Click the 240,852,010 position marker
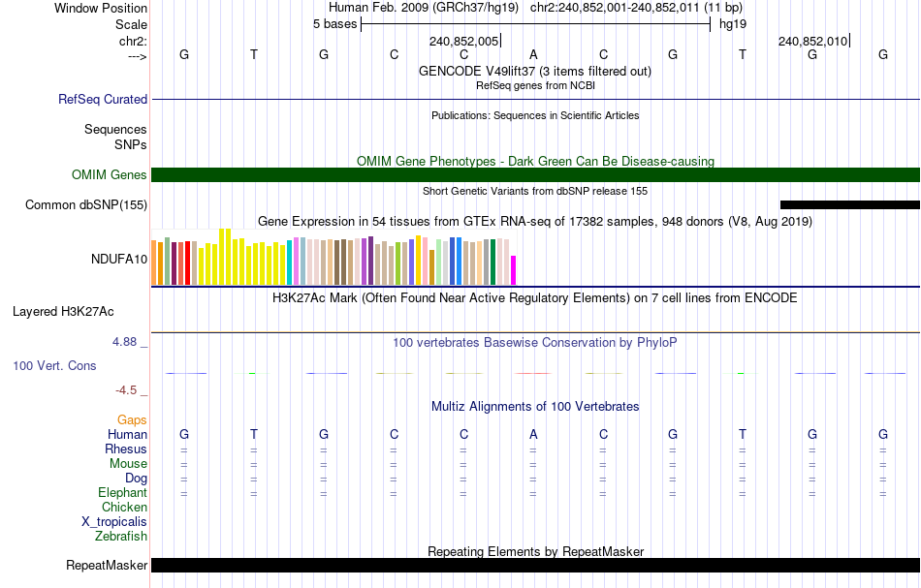 click(813, 41)
